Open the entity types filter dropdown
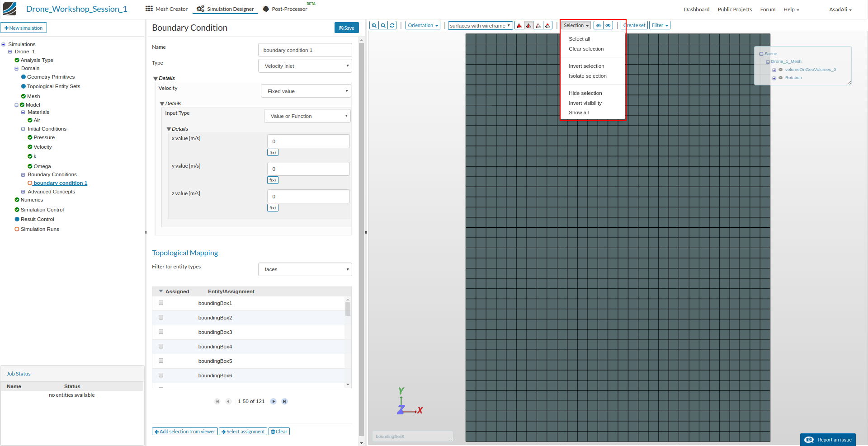This screenshot has width=868, height=446. (305, 269)
